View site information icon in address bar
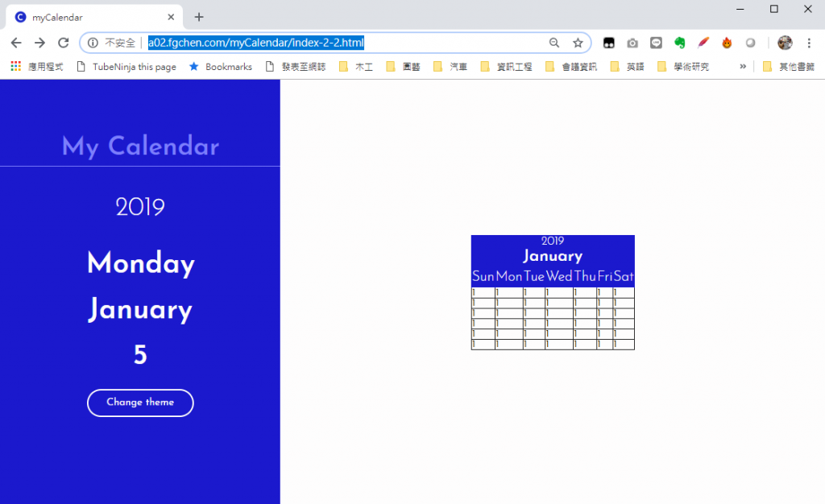 click(x=93, y=43)
